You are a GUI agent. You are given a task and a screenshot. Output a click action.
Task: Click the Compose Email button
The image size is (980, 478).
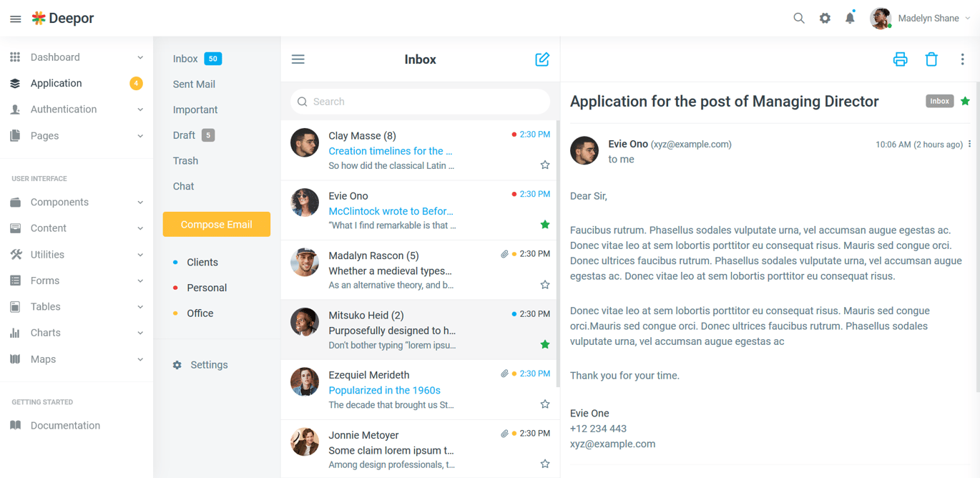point(217,224)
